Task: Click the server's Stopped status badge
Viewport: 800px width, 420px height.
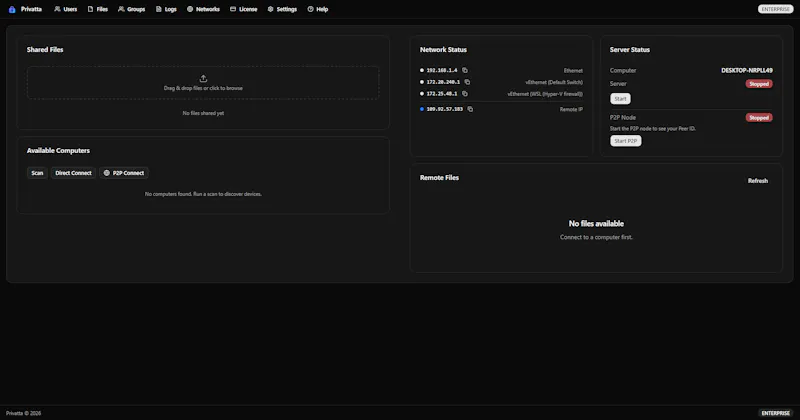Action: [759, 84]
